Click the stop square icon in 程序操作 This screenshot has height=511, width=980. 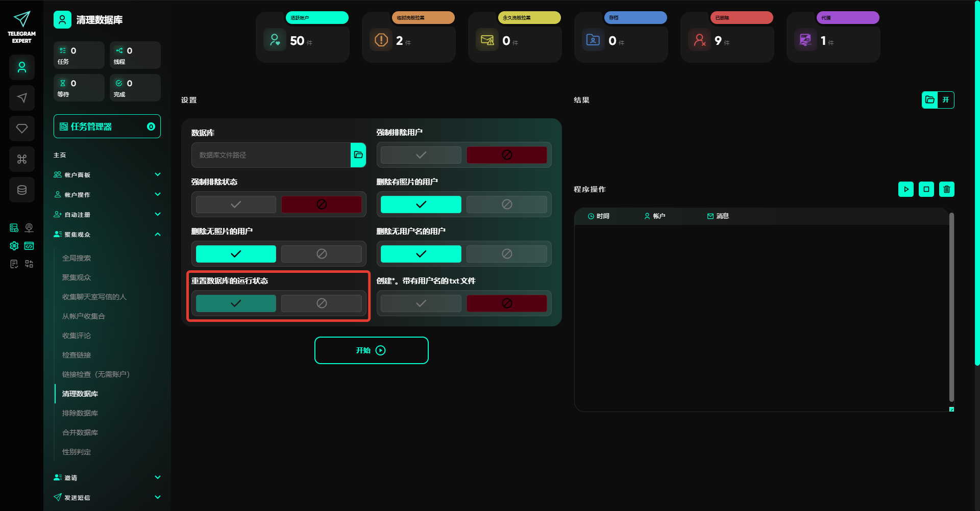(x=926, y=189)
